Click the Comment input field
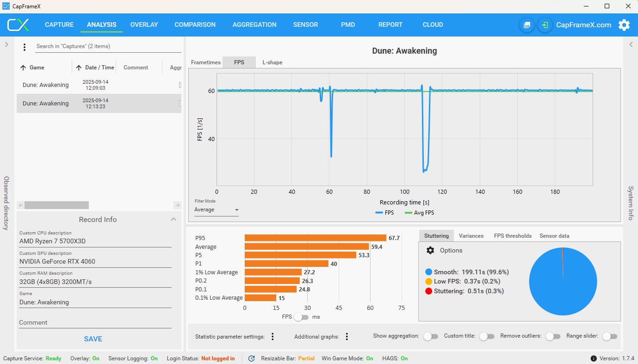The height and width of the screenshot is (364, 638). 95,322
